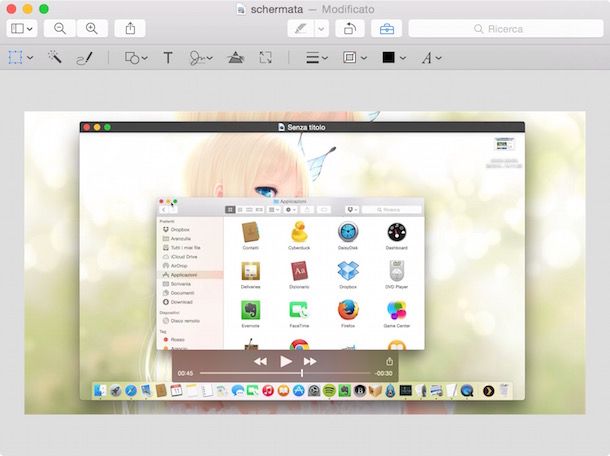Click the DVD Player app icon
610x456 pixels.
coord(396,271)
